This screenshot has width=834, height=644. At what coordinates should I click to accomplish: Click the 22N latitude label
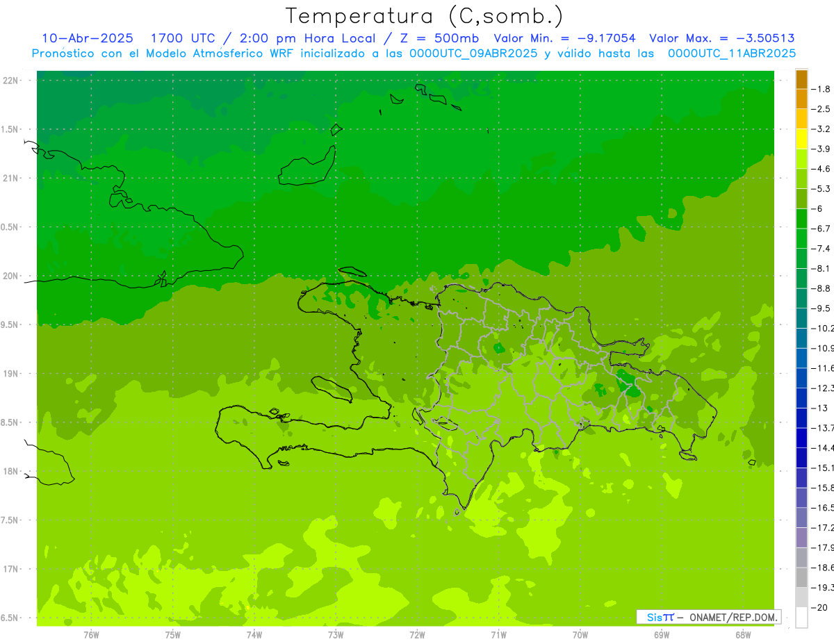[x=11, y=81]
